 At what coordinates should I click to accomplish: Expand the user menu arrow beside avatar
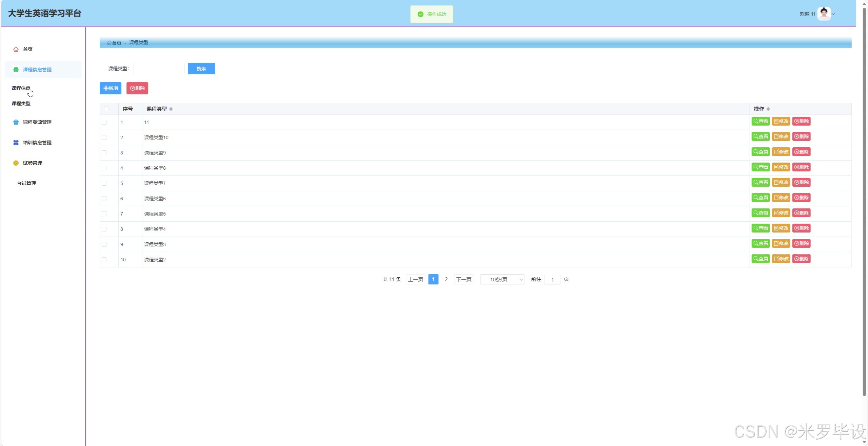833,14
